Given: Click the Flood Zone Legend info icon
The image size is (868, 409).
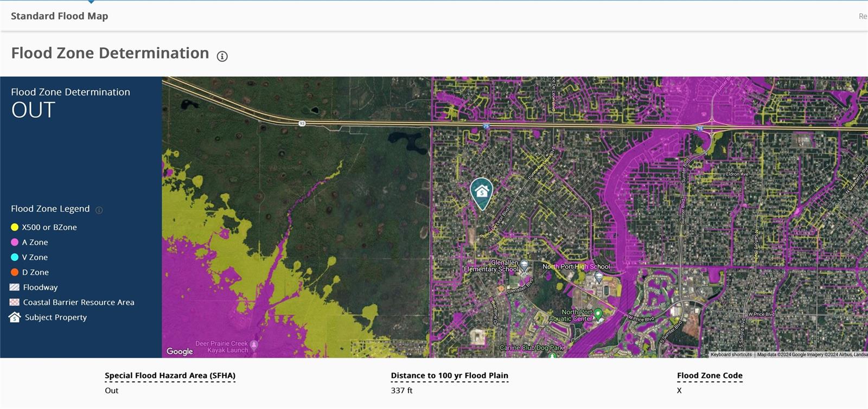Looking at the screenshot, I should (99, 210).
